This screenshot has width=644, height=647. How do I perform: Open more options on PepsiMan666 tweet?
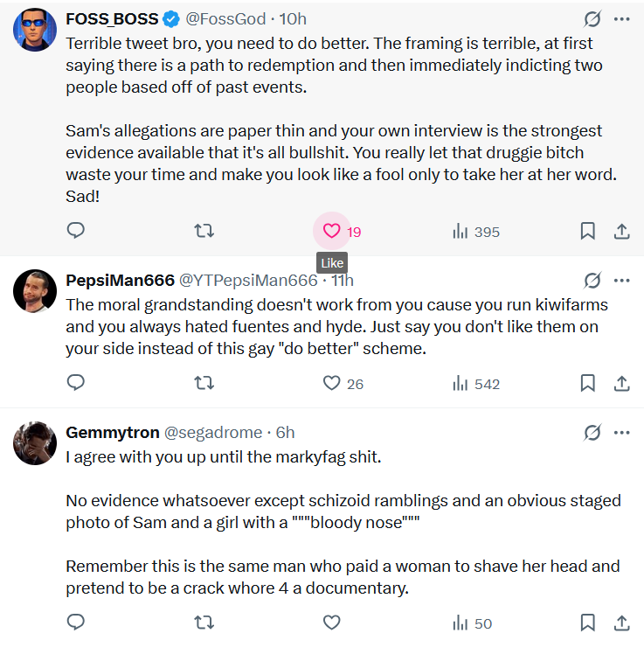(622, 281)
